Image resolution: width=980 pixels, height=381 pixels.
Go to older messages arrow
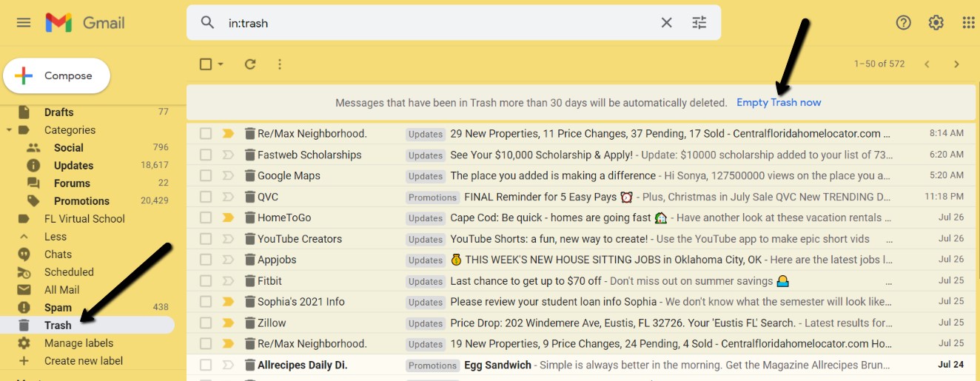tap(956, 64)
